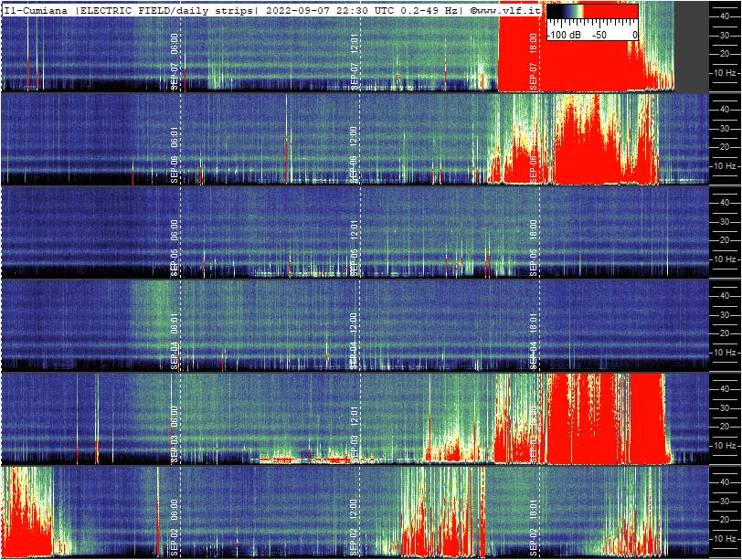742x560 pixels.
Task: Click the -50 label in the legend
Action: (x=599, y=35)
